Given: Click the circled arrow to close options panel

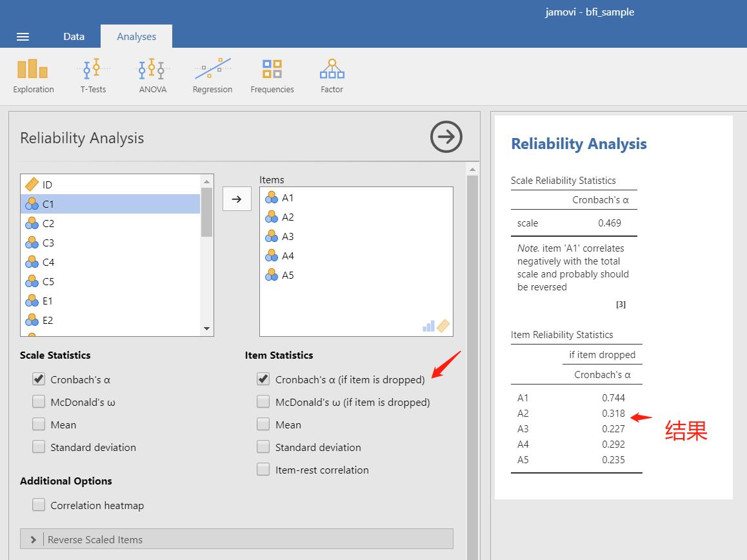Looking at the screenshot, I should coord(446,137).
